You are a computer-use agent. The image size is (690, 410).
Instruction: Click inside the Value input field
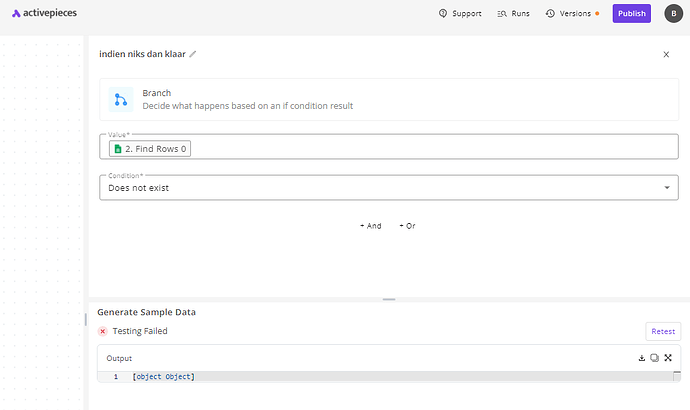coord(389,147)
